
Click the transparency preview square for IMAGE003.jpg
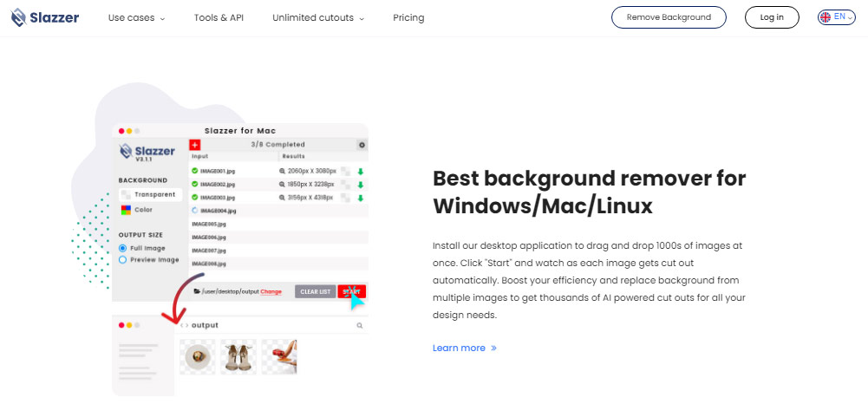(x=345, y=198)
